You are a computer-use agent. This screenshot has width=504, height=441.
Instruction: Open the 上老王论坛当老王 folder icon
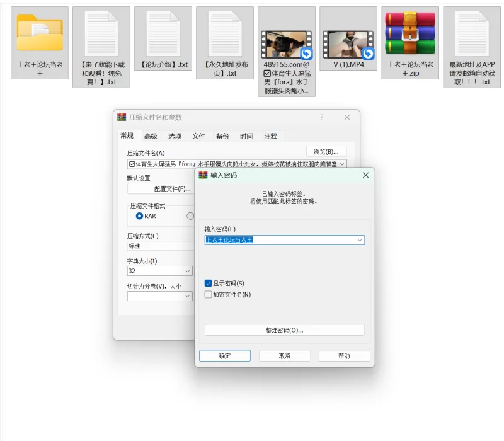pos(40,33)
